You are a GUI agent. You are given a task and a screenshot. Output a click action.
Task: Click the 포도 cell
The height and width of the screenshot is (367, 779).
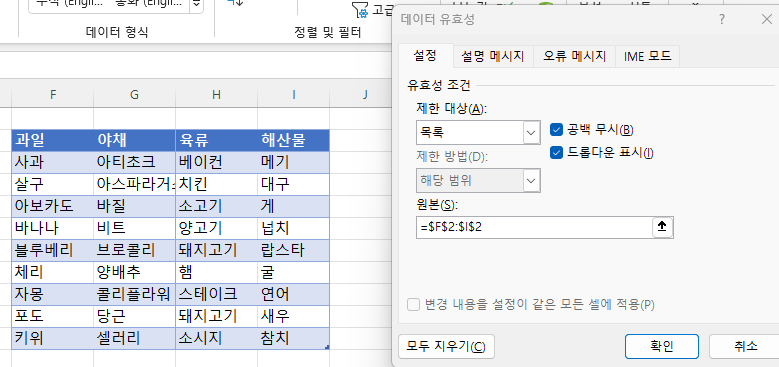(53, 316)
